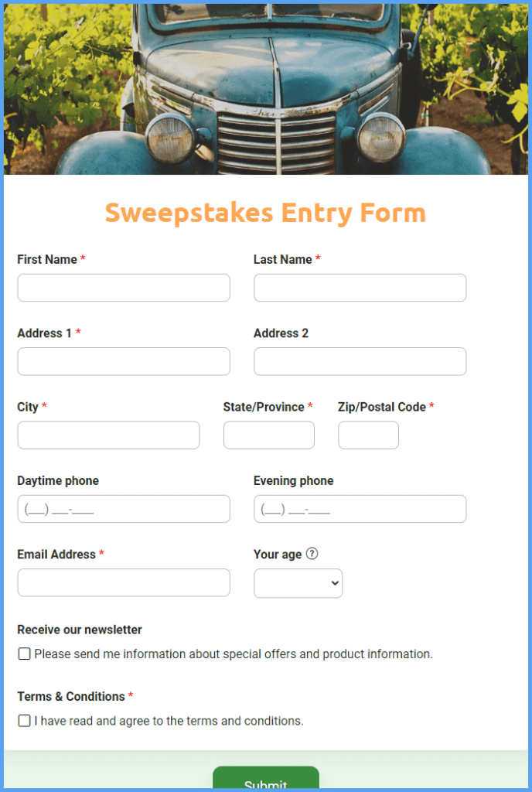This screenshot has height=792, width=532.
Task: Click into the Address 2 field
Action: (x=360, y=361)
